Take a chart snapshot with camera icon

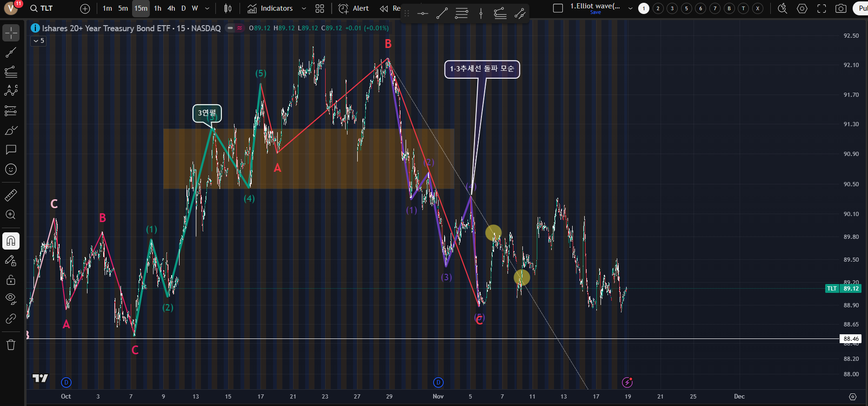841,8
